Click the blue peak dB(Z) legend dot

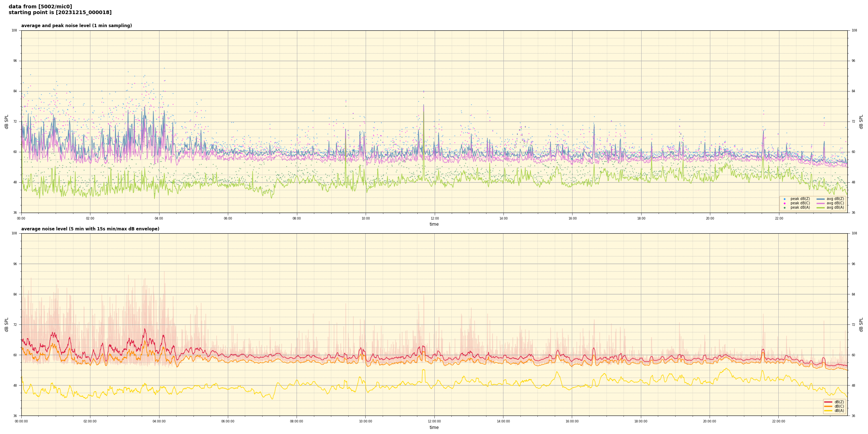(x=784, y=199)
